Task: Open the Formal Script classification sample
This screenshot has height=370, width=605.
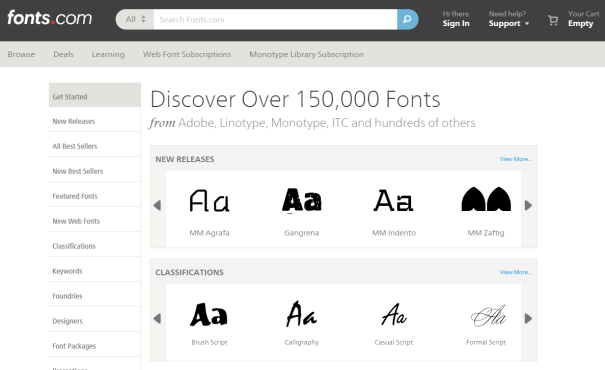Action: [488, 316]
